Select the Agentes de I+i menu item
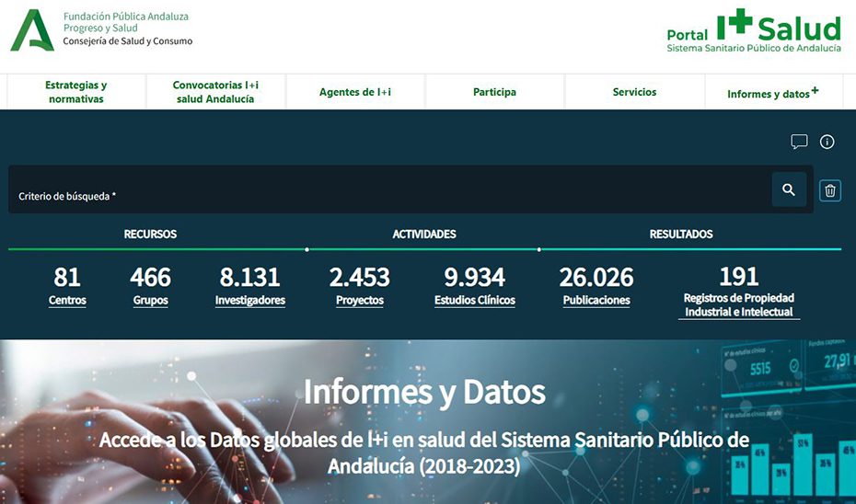The image size is (856, 504). pos(355,92)
